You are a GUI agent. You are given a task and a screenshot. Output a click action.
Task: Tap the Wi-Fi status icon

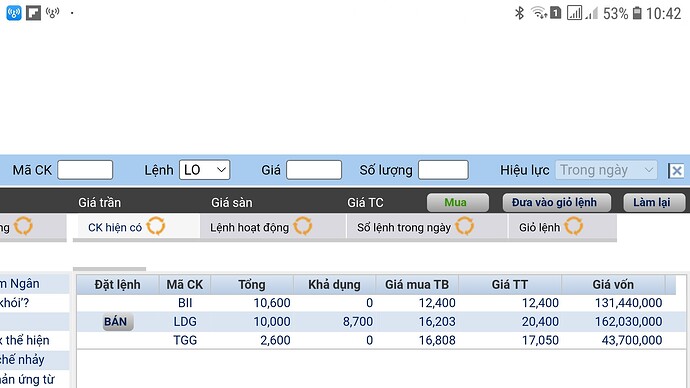pyautogui.click(x=539, y=13)
